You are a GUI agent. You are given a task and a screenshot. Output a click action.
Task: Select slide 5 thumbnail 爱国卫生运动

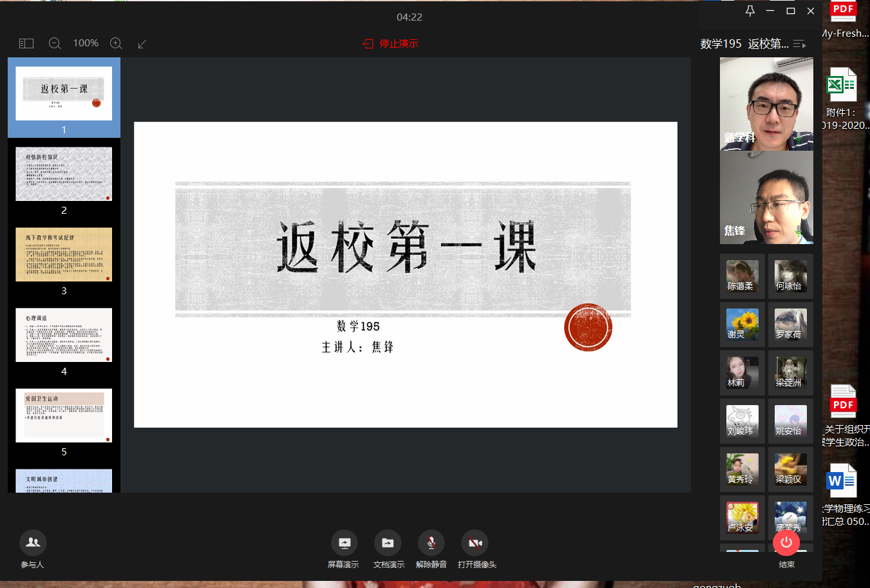tap(64, 415)
